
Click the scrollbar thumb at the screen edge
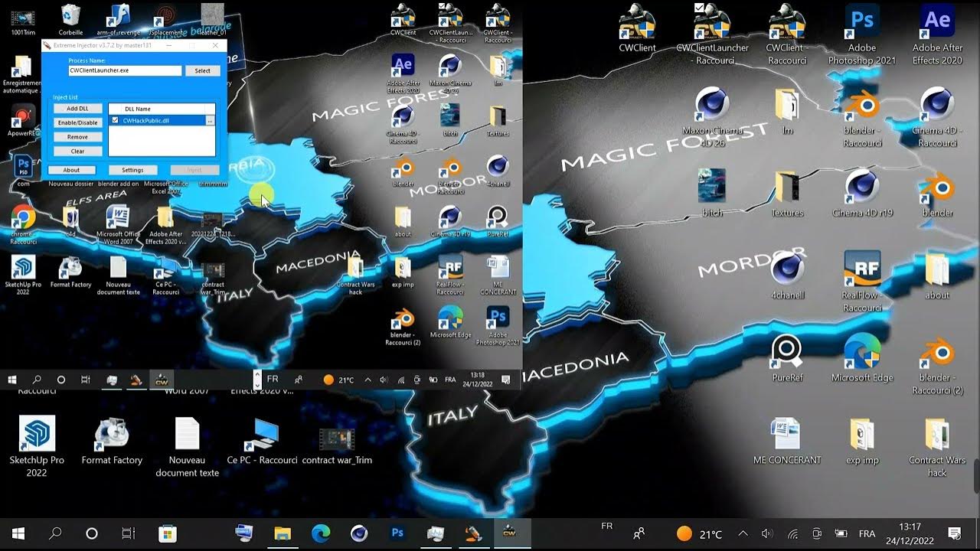[x=975, y=476]
